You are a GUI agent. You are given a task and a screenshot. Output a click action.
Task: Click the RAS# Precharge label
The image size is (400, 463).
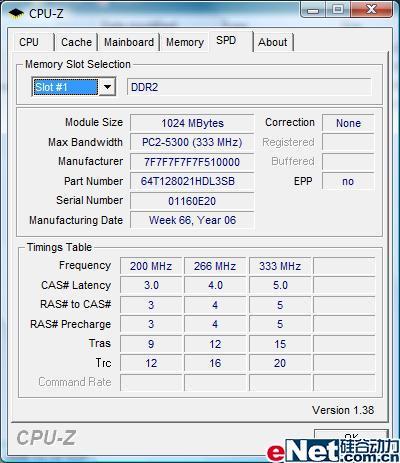pyautogui.click(x=70, y=324)
